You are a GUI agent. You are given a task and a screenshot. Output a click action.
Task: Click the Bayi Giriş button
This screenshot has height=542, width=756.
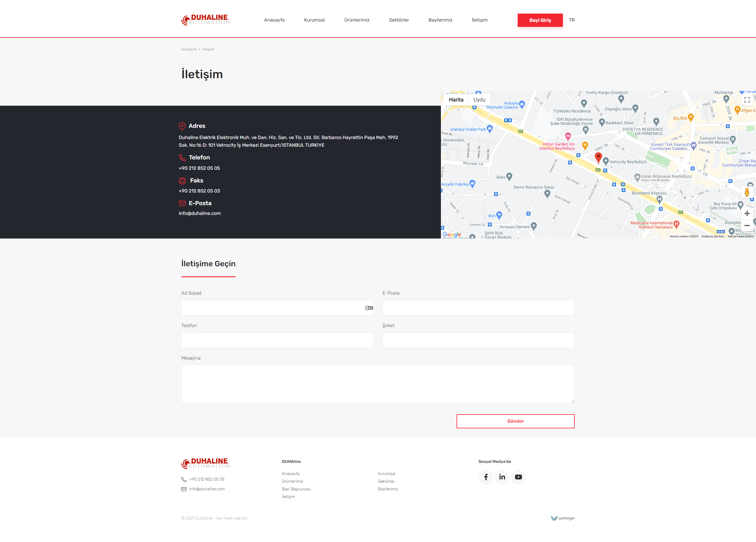click(540, 20)
